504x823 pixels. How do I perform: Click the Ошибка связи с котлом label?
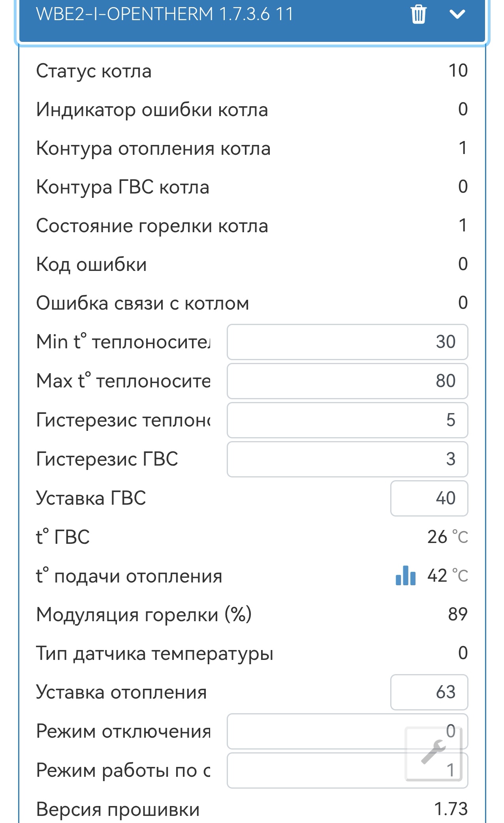[143, 303]
